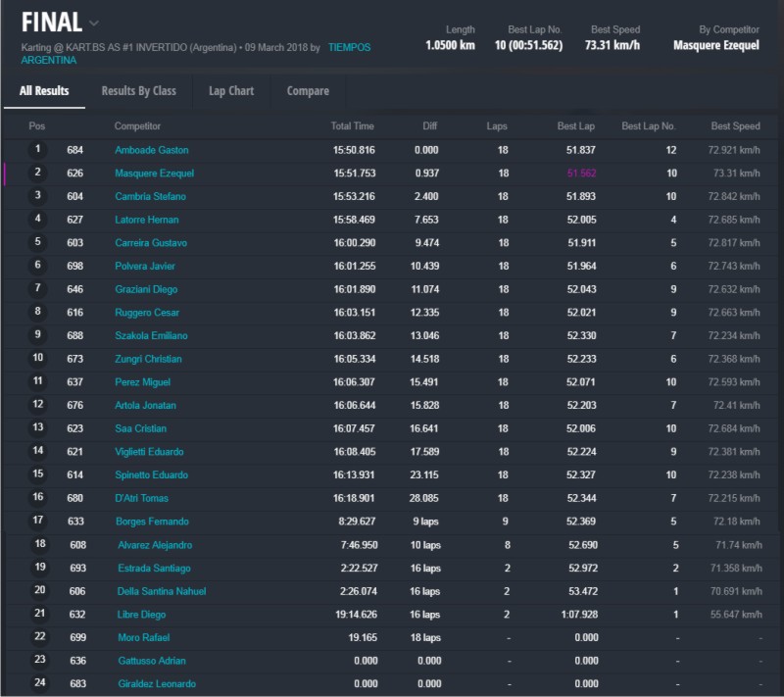Screen dimensions: 784x697
Task: Click the position 21 circle badge
Action: click(39, 614)
